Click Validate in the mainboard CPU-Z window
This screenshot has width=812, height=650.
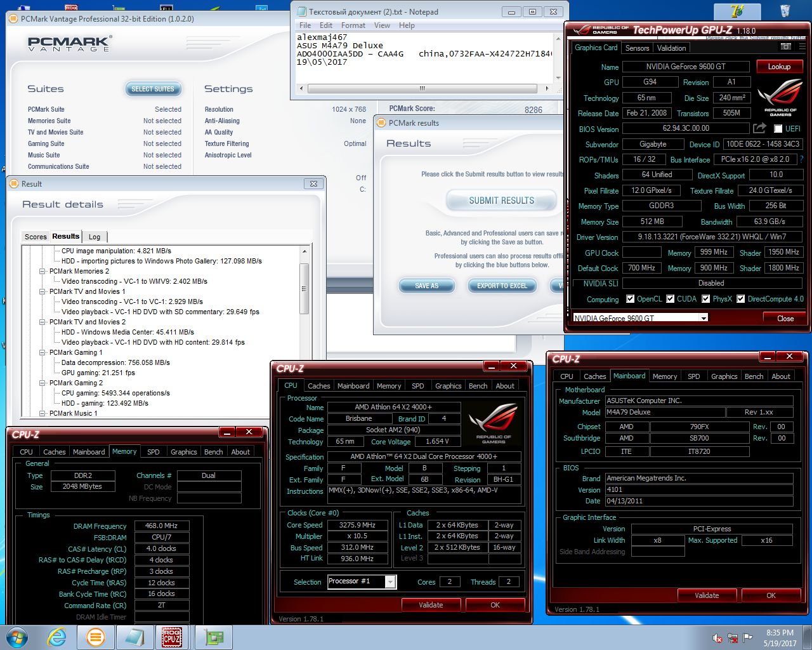coord(707,595)
